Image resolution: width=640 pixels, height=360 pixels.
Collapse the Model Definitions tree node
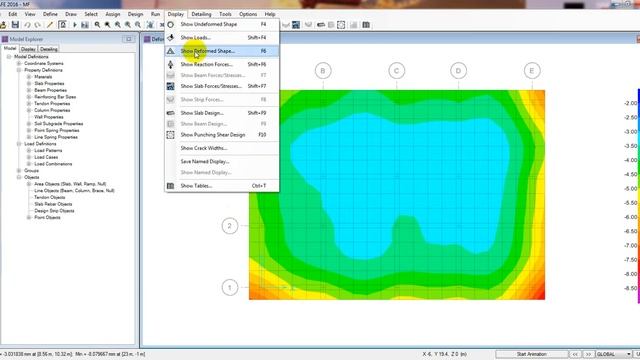pos(9,57)
